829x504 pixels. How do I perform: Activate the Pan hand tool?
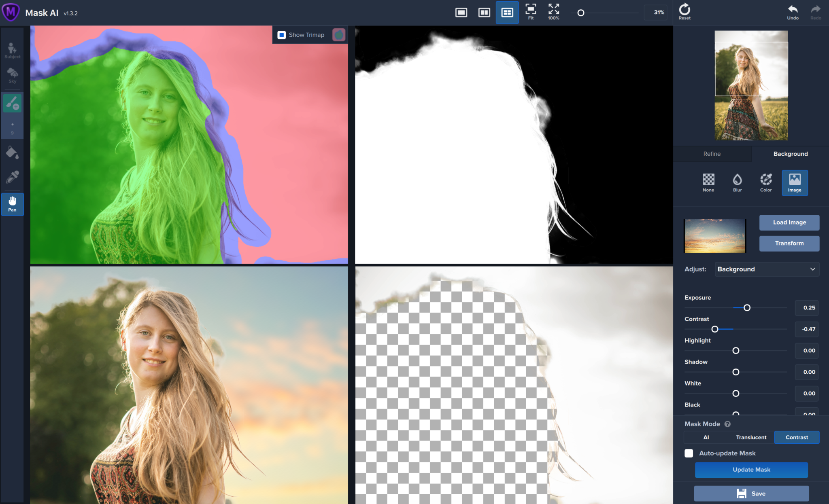13,204
